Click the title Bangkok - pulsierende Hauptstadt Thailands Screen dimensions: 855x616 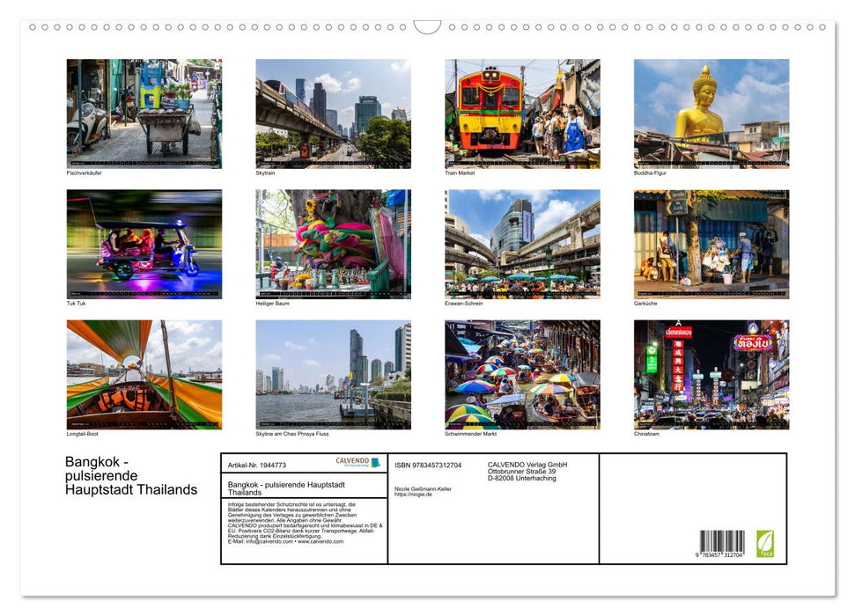tap(129, 474)
